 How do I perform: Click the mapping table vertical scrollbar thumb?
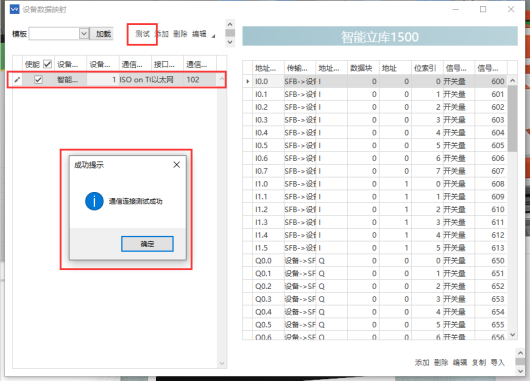tap(512, 118)
